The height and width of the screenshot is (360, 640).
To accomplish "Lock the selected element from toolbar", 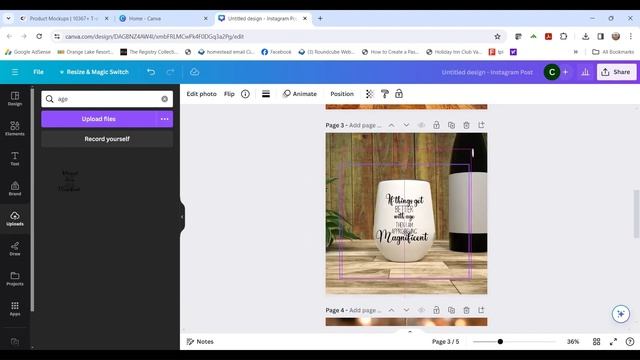I will 399,94.
